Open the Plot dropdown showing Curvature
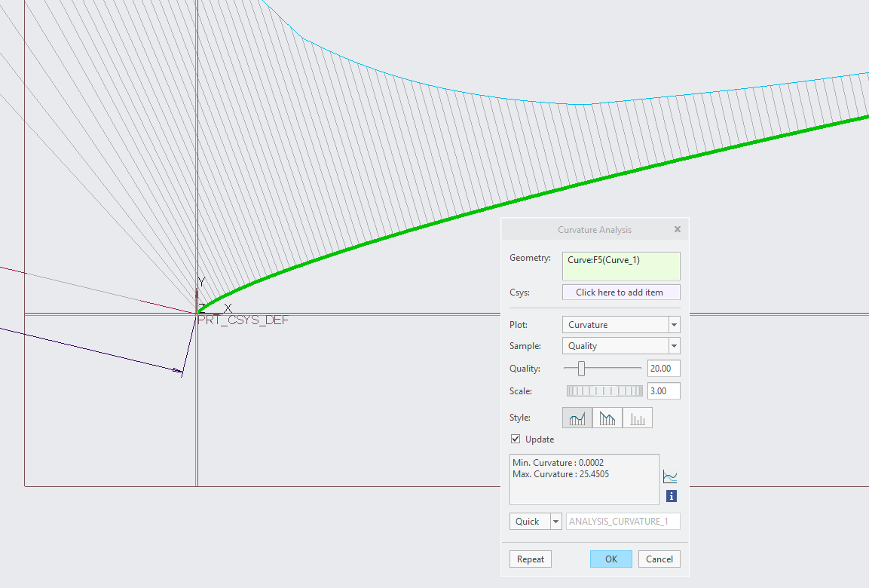This screenshot has width=869, height=588. (675, 324)
